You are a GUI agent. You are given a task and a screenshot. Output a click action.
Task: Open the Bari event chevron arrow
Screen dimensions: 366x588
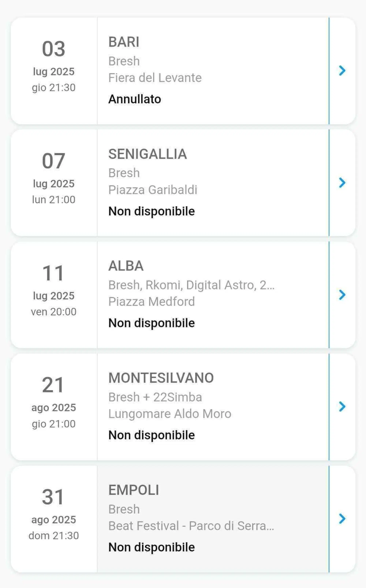point(342,71)
